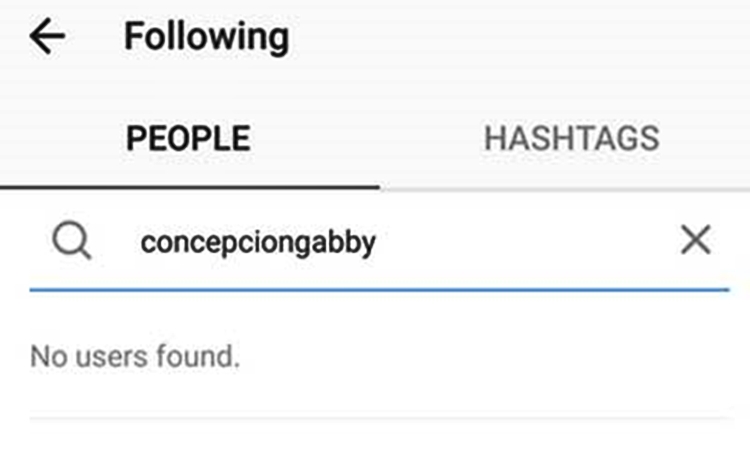Clear the search with the X icon
750x459 pixels.
coord(695,240)
